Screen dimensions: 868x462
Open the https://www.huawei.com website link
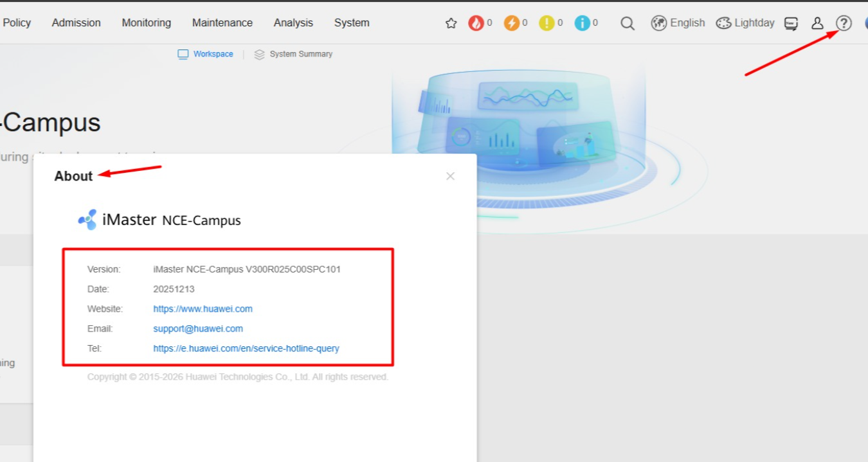203,309
